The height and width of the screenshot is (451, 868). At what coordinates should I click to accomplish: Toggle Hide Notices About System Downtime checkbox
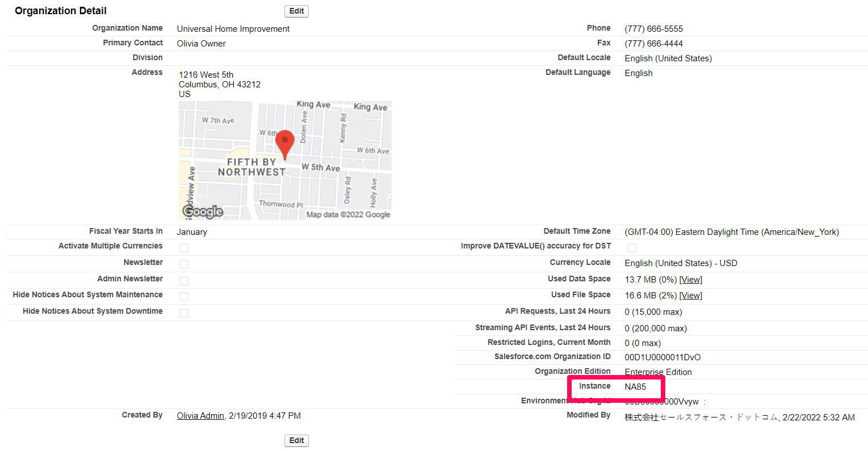184,313
